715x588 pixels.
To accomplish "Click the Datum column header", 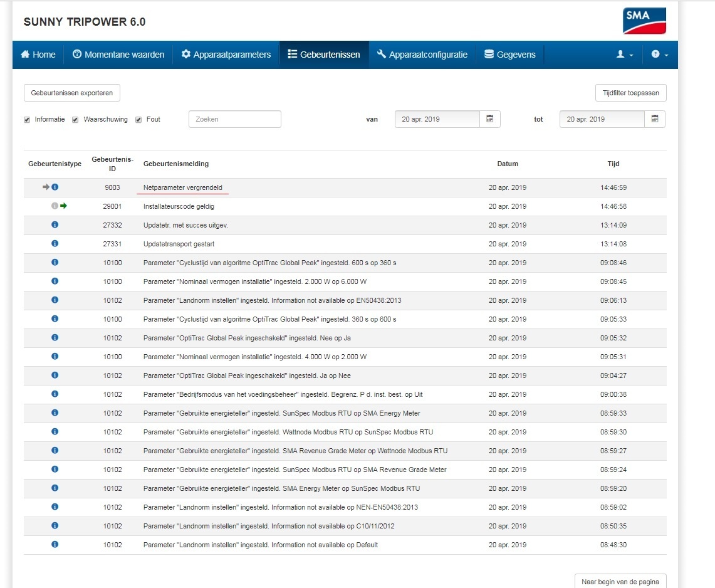I will (508, 164).
